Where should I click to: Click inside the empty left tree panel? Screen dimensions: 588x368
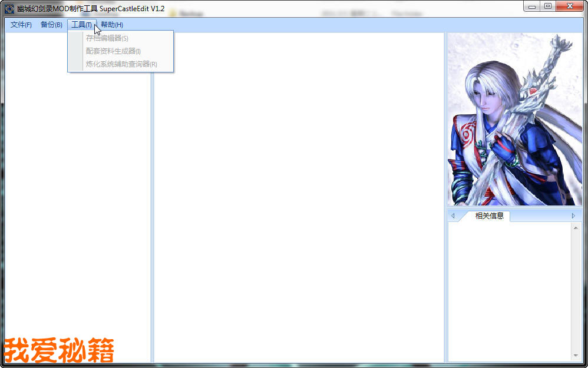[x=77, y=194]
